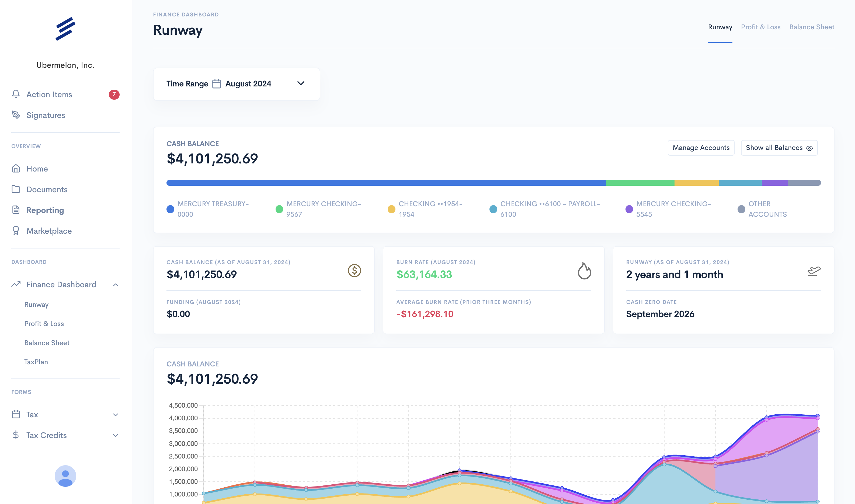Open TaxPlan link in sidebar

[36, 362]
